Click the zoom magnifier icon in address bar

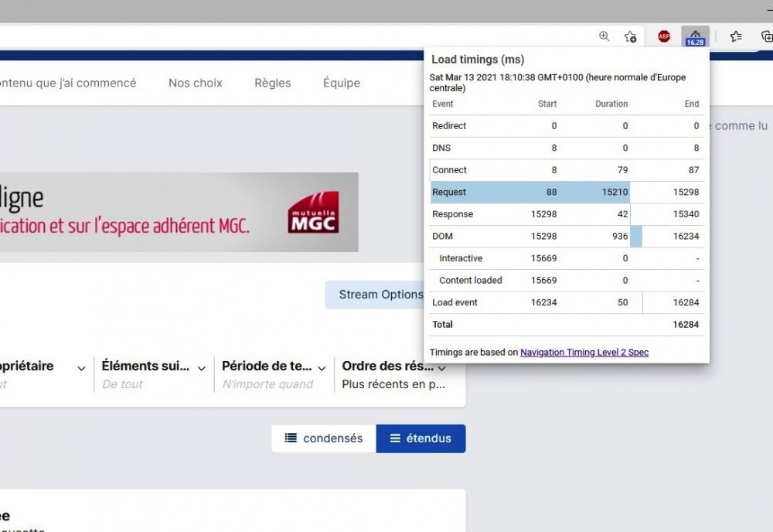604,36
